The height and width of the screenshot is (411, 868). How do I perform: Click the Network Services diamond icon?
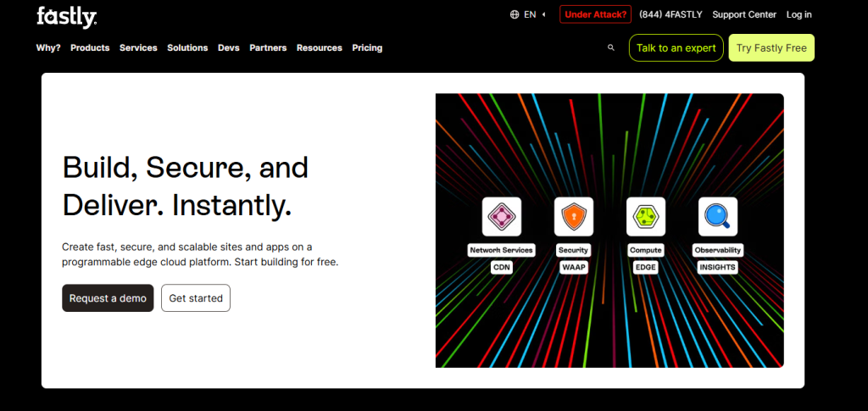tap(502, 217)
